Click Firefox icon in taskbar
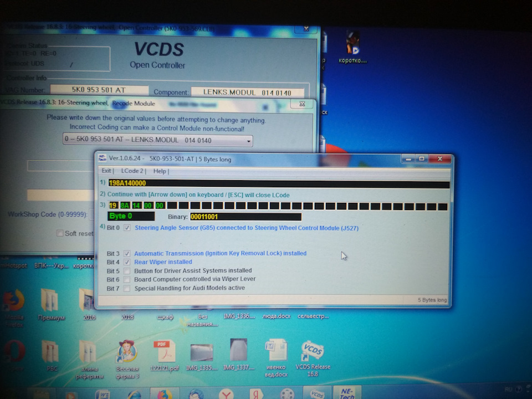The height and width of the screenshot is (399, 532). point(164,394)
